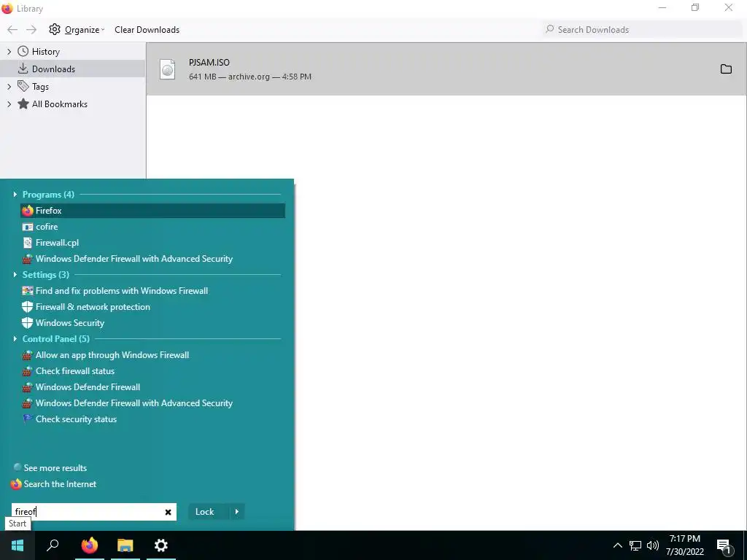747x560 pixels.
Task: Click the shield icon beside Firewall & network protection
Action: tap(28, 307)
